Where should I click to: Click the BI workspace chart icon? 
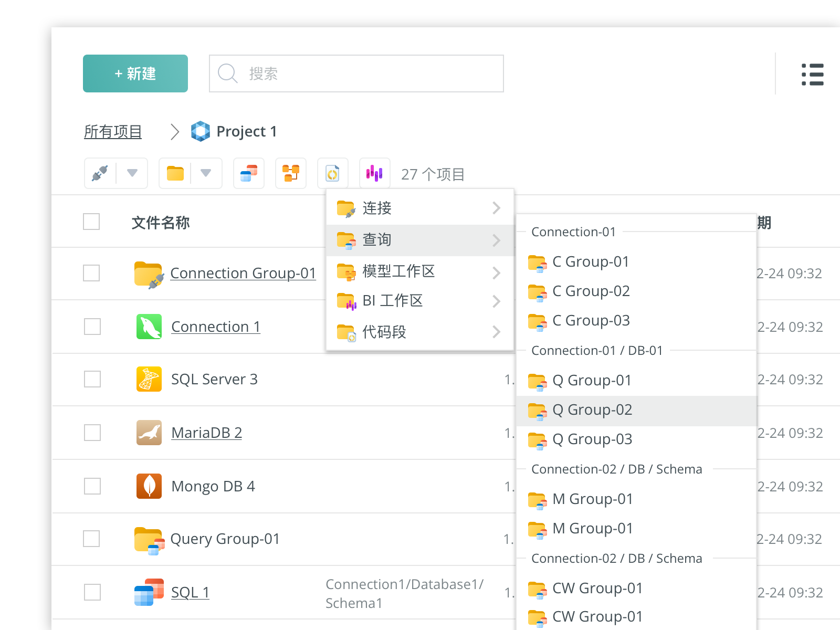374,173
